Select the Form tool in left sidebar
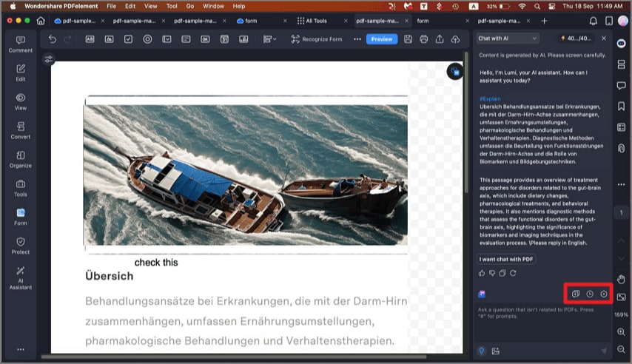The width and height of the screenshot is (632, 364). [21, 217]
